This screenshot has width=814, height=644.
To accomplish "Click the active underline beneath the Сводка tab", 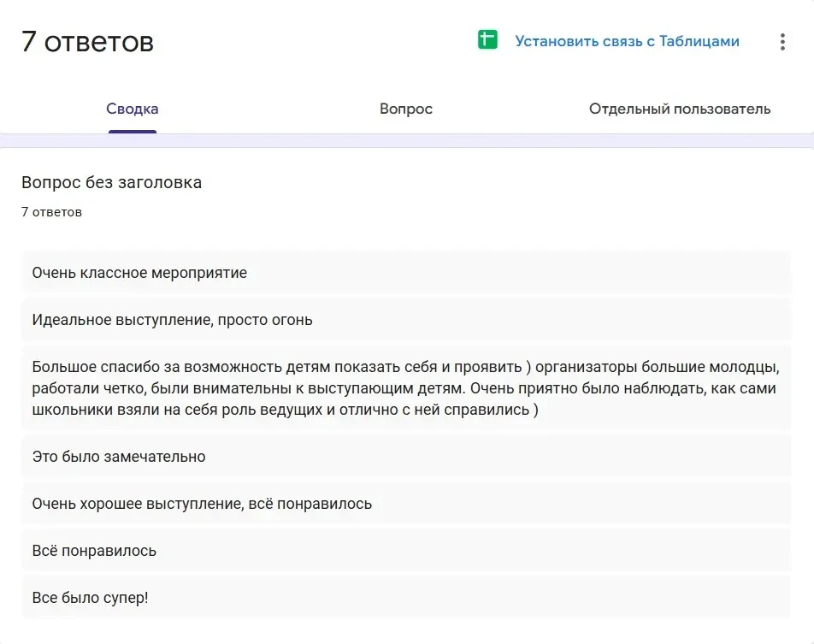I will pyautogui.click(x=133, y=132).
